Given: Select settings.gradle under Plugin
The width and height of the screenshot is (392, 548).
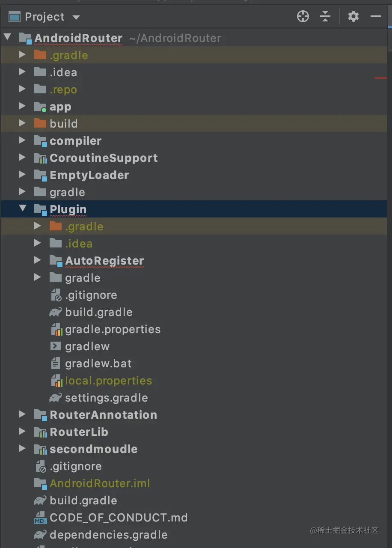Looking at the screenshot, I should pyautogui.click(x=106, y=398).
